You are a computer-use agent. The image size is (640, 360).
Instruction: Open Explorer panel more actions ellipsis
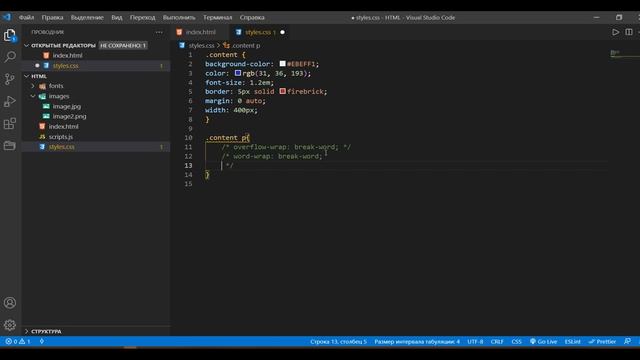click(159, 32)
